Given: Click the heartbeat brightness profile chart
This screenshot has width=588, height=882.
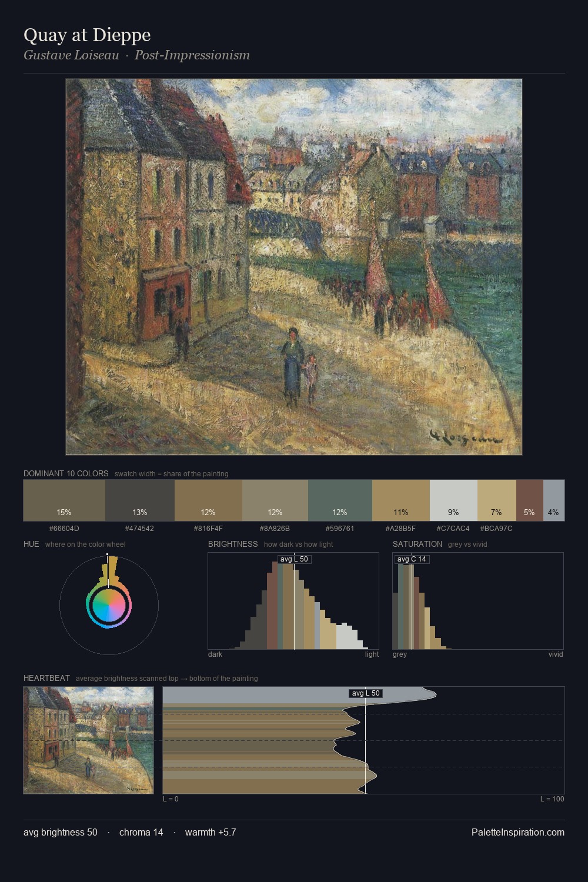Looking at the screenshot, I should [x=363, y=740].
